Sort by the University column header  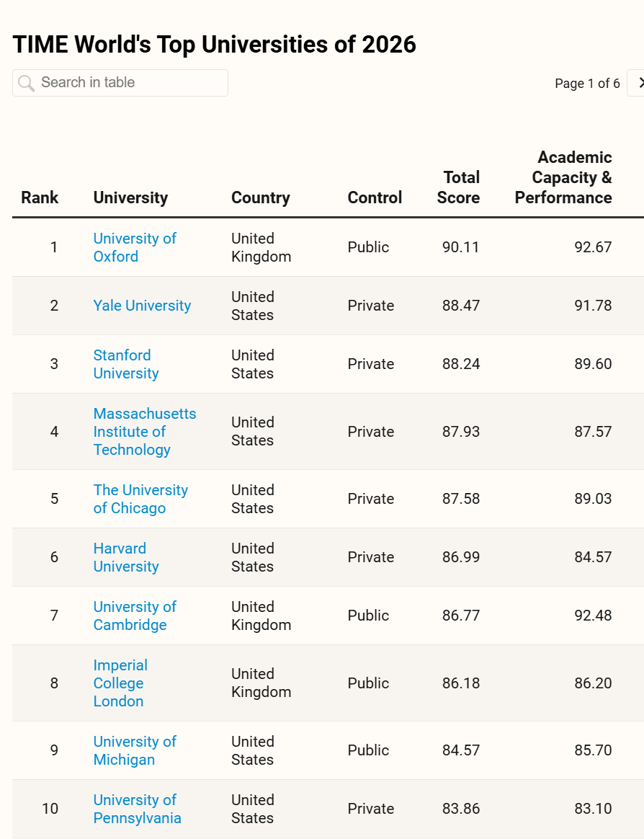point(130,197)
